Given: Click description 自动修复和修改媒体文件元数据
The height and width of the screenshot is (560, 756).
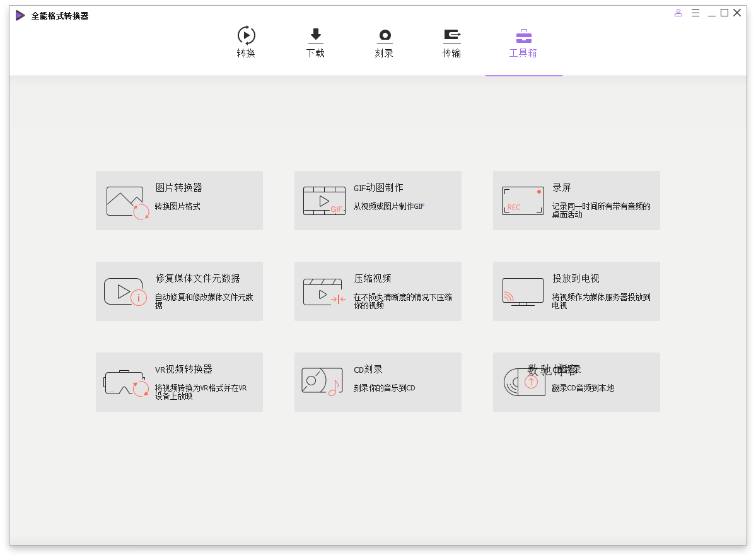Looking at the screenshot, I should click(204, 301).
